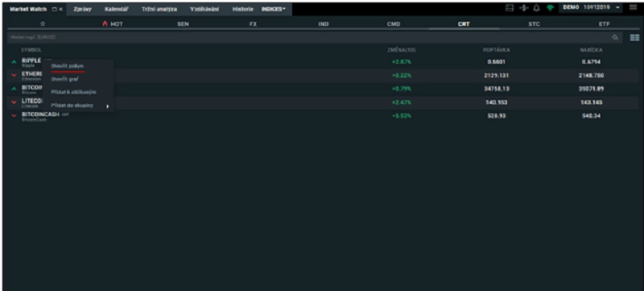Expand the Přidat do skupiny submenu arrow
This screenshot has height=291, width=644.
108,106
